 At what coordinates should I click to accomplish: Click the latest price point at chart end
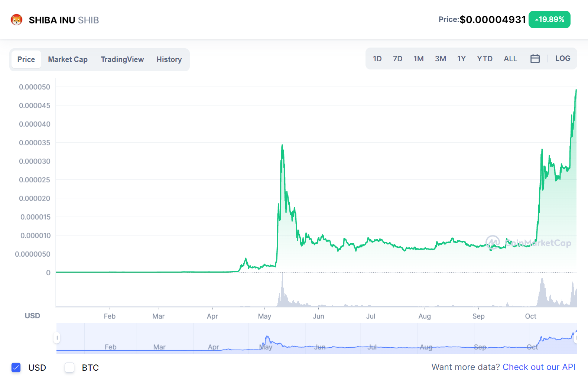tap(576, 90)
